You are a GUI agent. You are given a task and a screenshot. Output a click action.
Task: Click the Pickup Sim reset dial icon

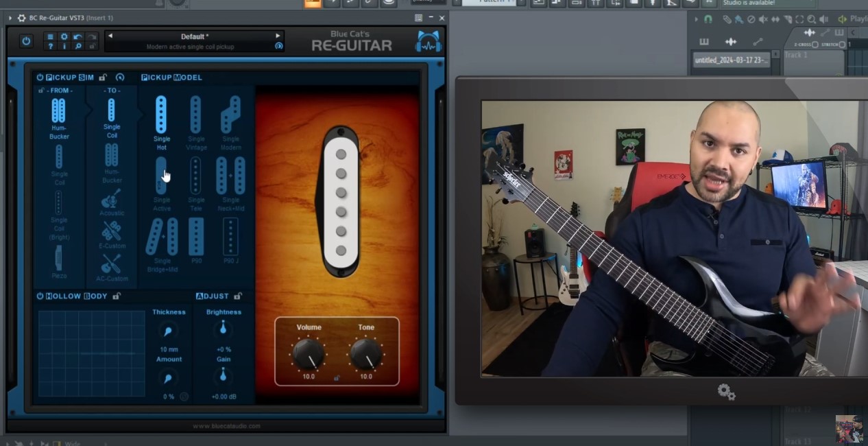(x=120, y=78)
